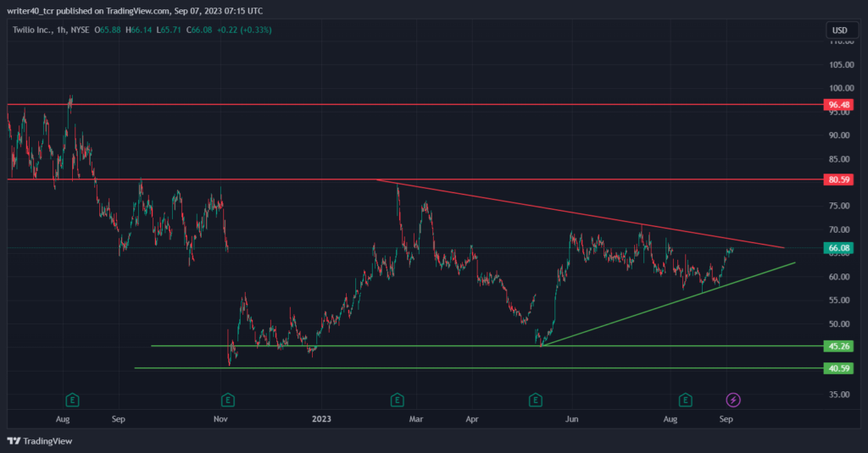Click the 2023 label on the time axis
The width and height of the screenshot is (868, 453).
tap(321, 418)
